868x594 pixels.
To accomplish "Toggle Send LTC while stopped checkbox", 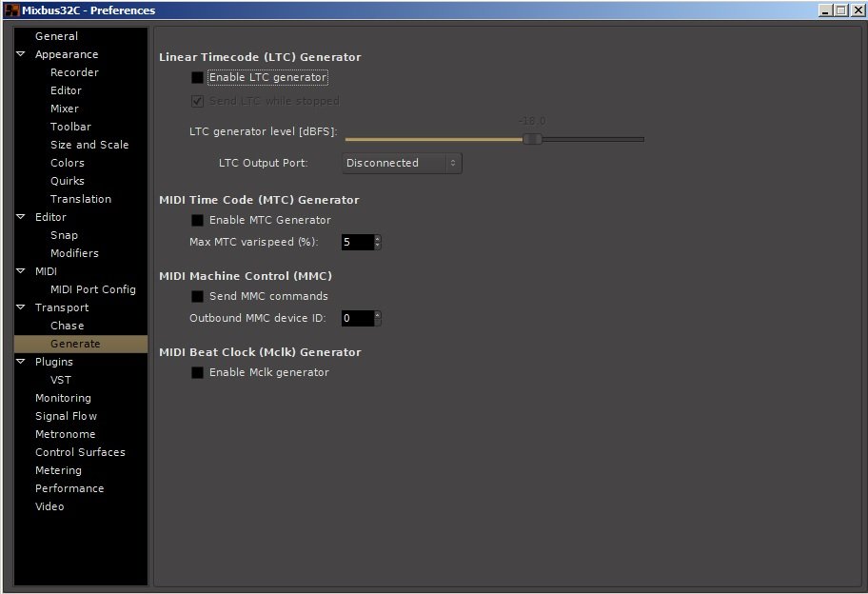I will click(197, 101).
